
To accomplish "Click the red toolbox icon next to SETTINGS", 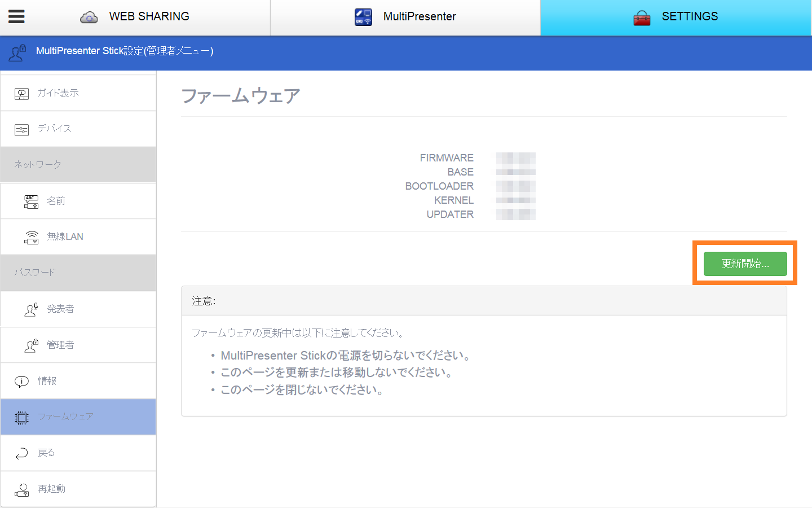I will [642, 16].
